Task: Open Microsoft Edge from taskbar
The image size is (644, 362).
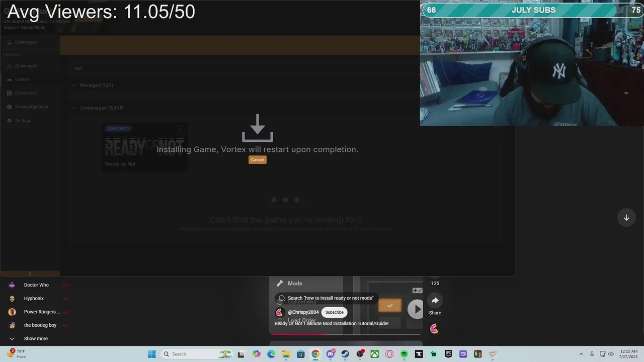Action: pyautogui.click(x=271, y=354)
